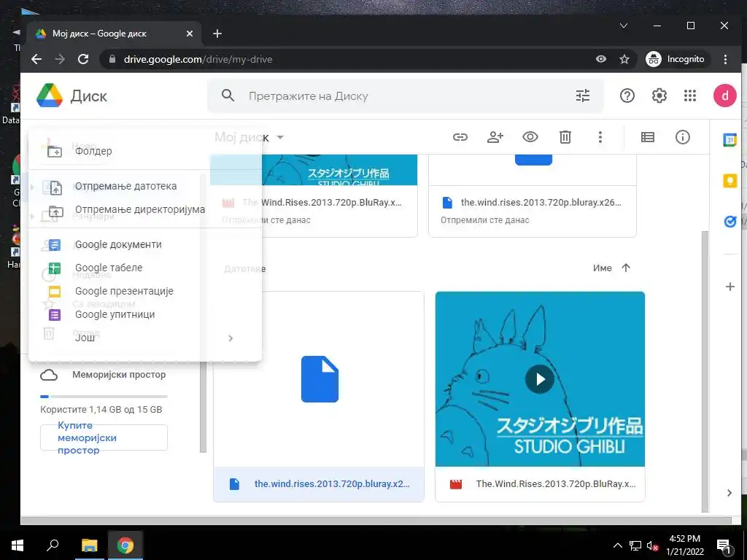Click Chrome icon in taskbar
This screenshot has width=747, height=560.
(125, 545)
